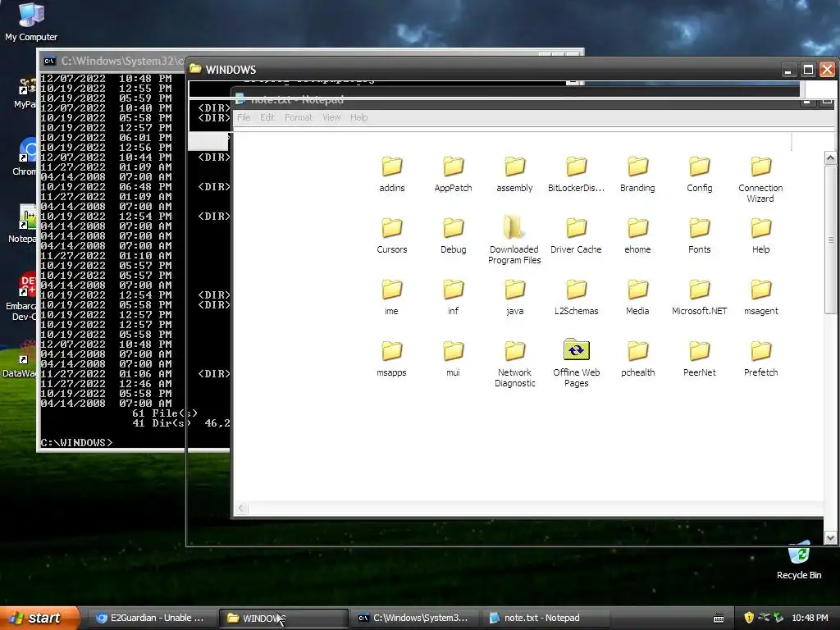Select the msapps folder
Viewport: 840px width, 630px height.
coord(391,358)
